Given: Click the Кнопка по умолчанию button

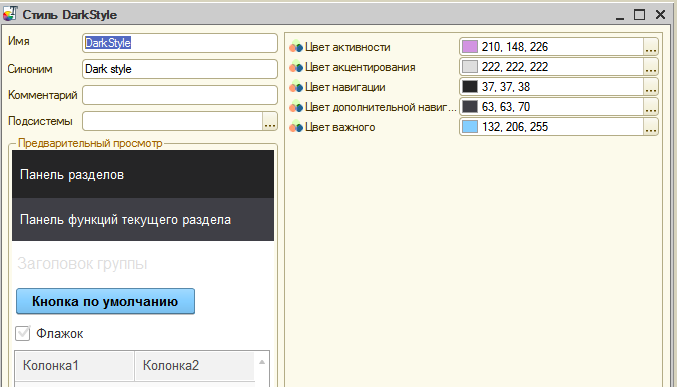Looking at the screenshot, I should (x=105, y=301).
